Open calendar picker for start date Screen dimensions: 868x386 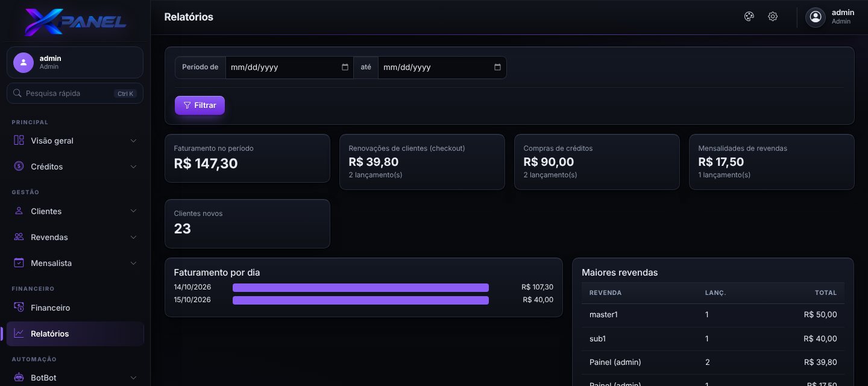345,68
